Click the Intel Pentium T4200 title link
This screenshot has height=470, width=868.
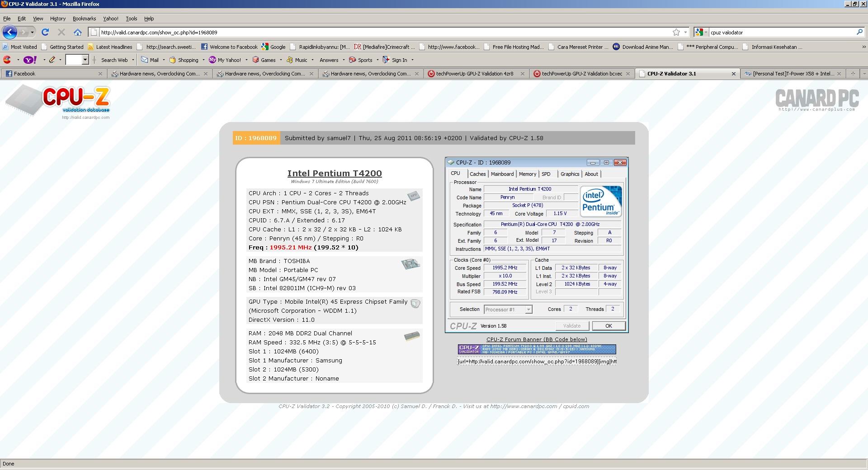coord(335,173)
